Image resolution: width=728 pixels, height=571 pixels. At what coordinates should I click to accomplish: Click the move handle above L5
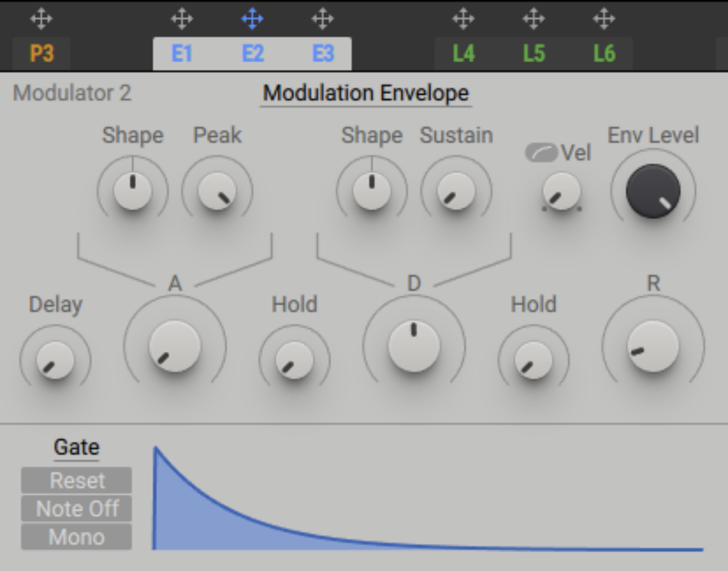(x=534, y=19)
